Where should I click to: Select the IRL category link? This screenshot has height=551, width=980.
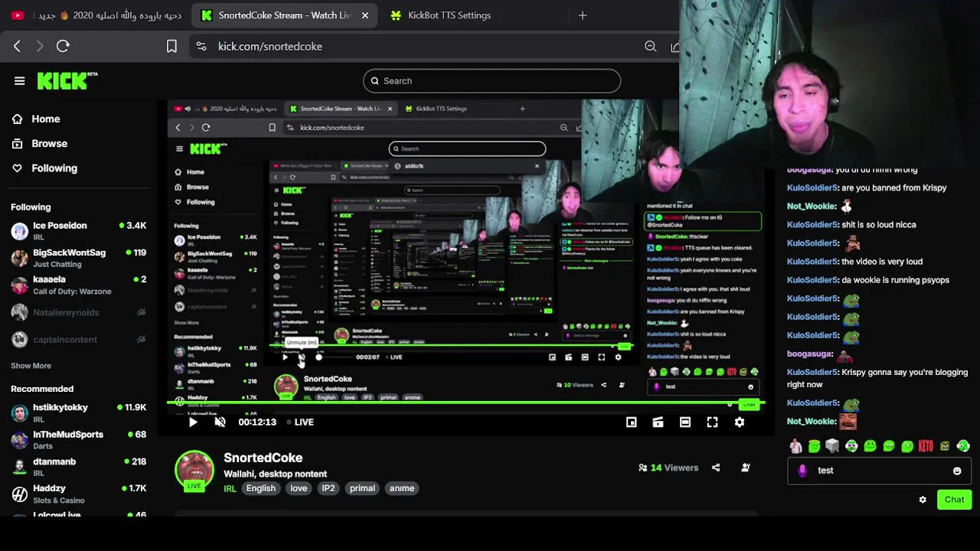tap(230, 488)
